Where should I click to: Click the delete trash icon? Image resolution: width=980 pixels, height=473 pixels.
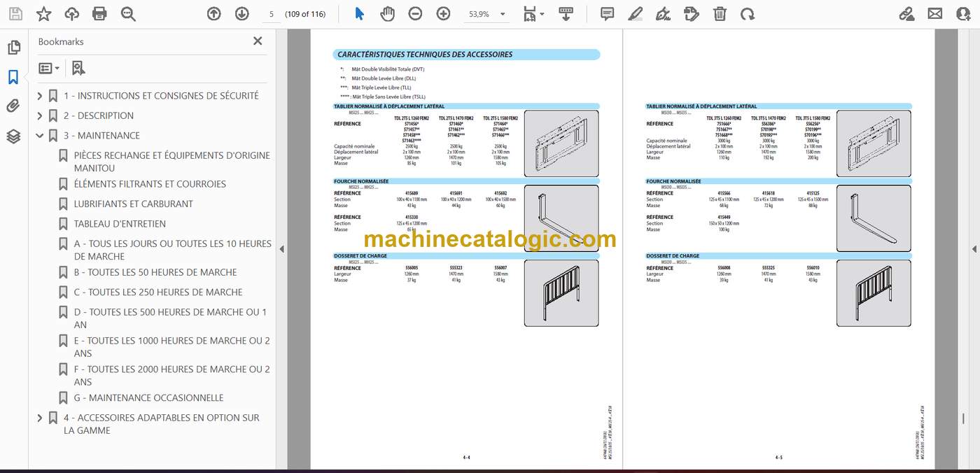(720, 14)
